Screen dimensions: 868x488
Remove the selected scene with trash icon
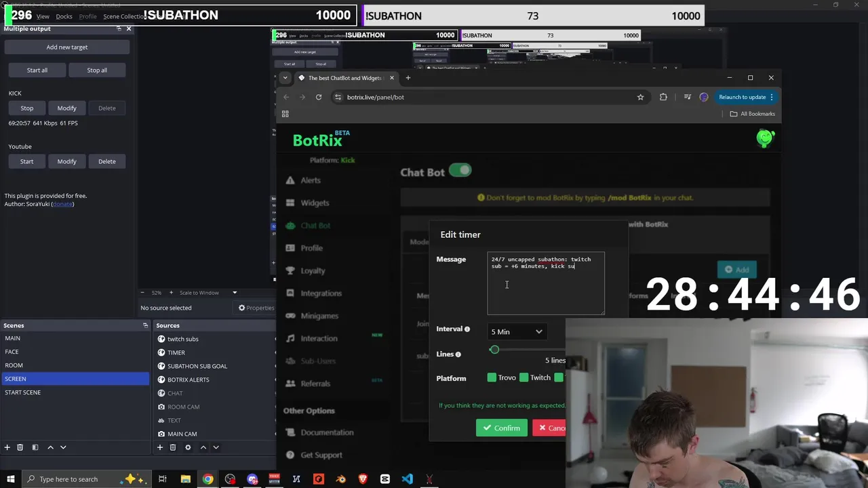20,447
